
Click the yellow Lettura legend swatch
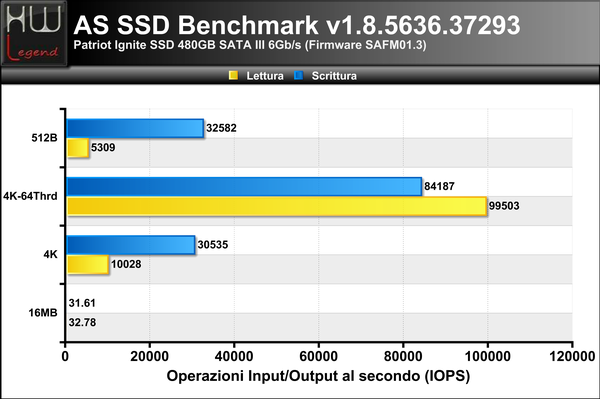click(233, 75)
